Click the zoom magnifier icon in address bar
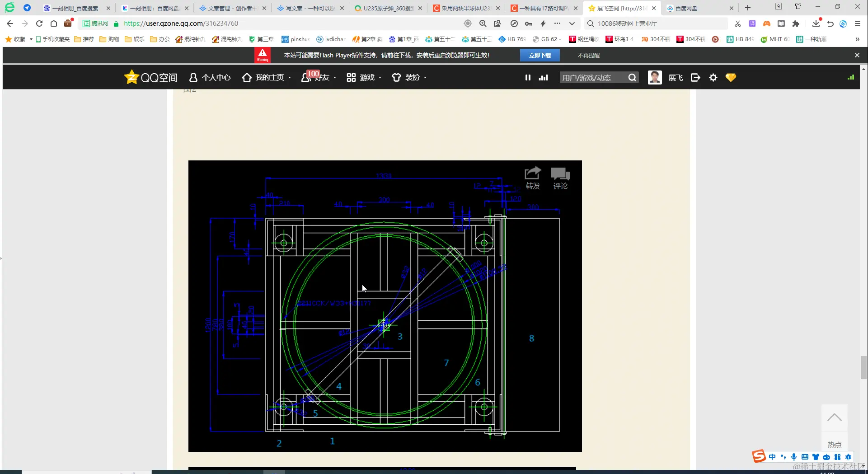 [x=483, y=23]
